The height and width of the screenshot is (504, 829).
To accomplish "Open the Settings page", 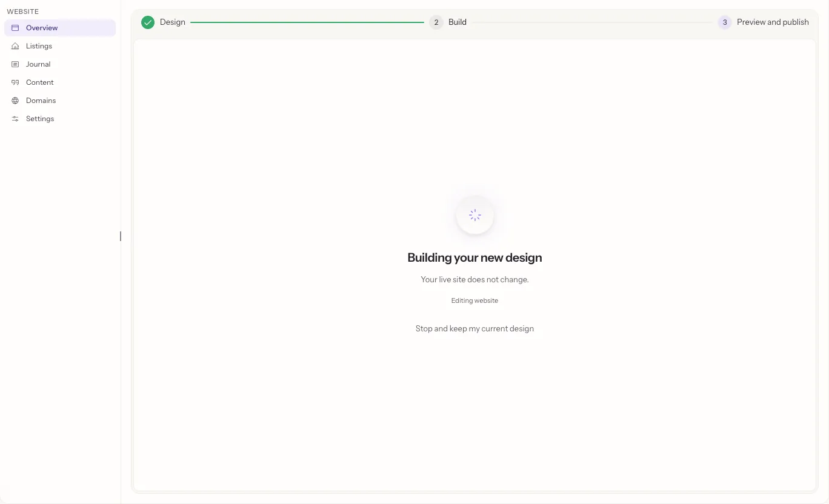I will [x=60, y=119].
